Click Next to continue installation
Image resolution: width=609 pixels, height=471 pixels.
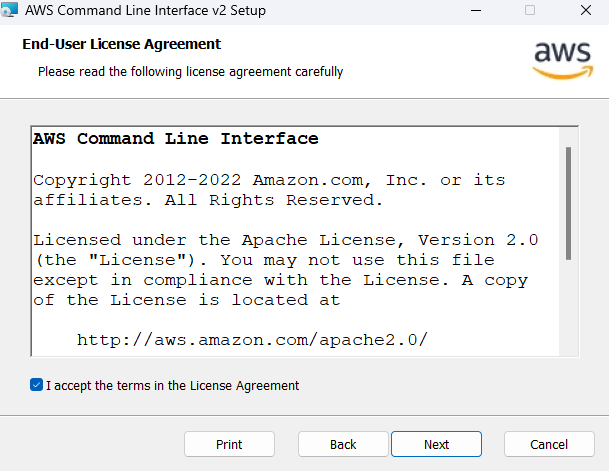437,444
